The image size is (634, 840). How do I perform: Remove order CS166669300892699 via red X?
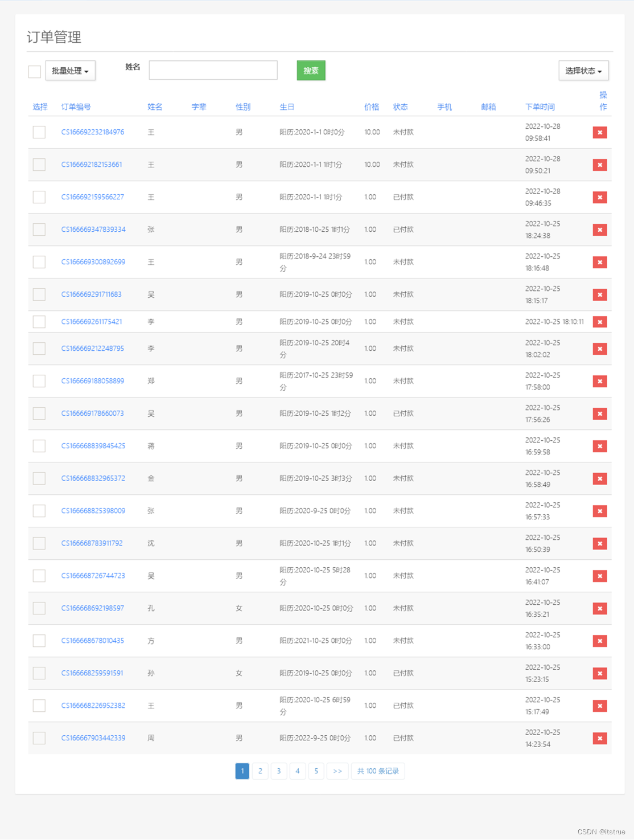pos(600,262)
